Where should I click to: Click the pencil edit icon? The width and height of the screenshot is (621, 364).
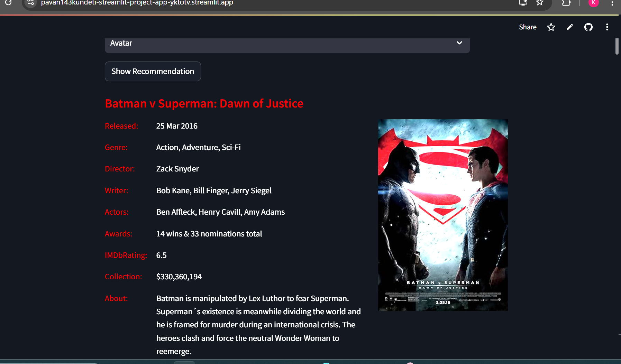tap(570, 27)
